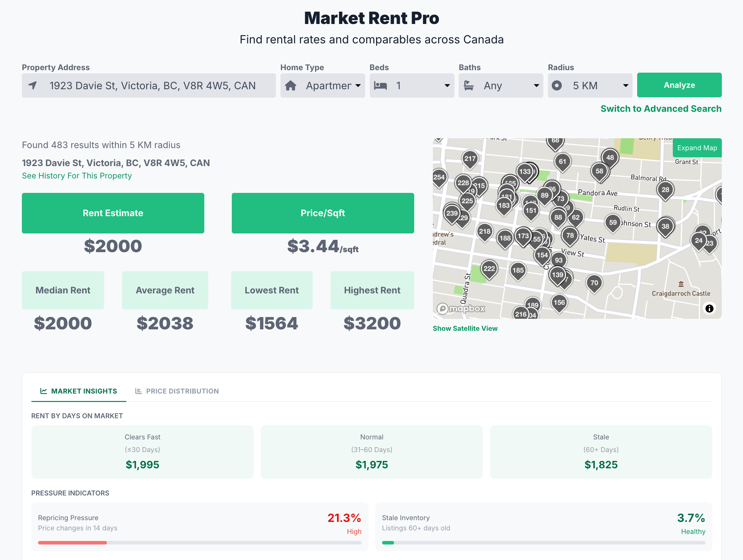Toggle Show Satellite View
This screenshot has width=743, height=560.
pos(465,328)
